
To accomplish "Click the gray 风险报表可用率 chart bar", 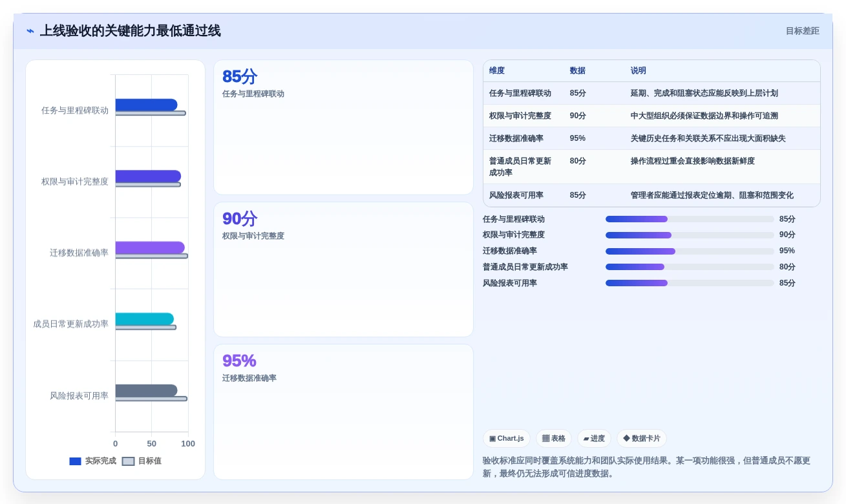I will [146, 390].
